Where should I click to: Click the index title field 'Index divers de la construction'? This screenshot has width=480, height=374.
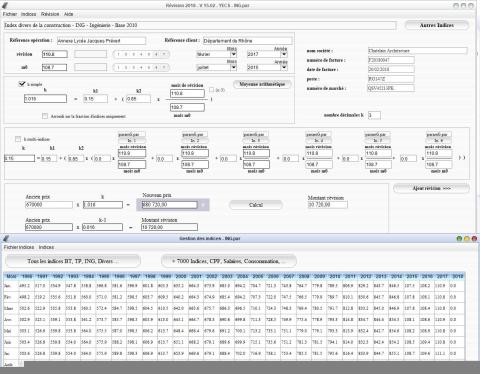[200, 25]
